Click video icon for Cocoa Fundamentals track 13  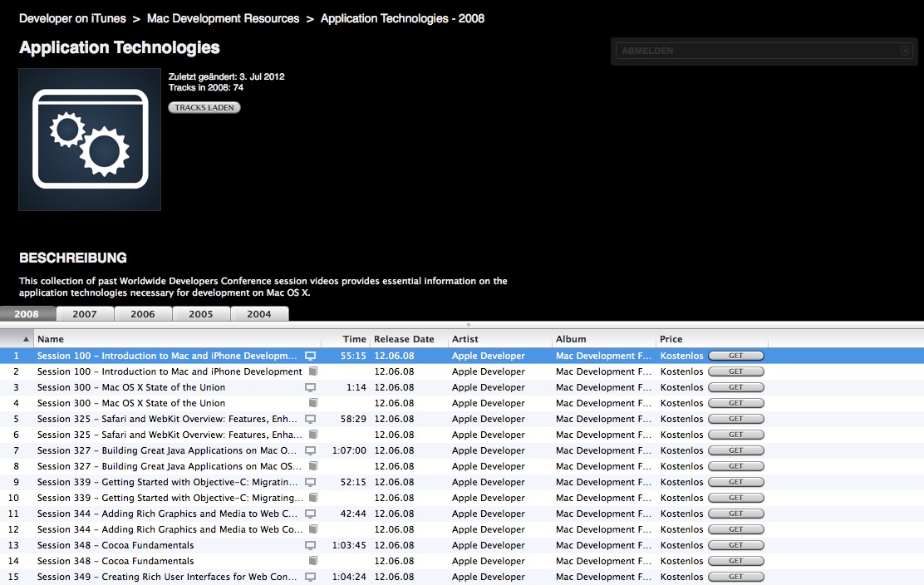(311, 545)
